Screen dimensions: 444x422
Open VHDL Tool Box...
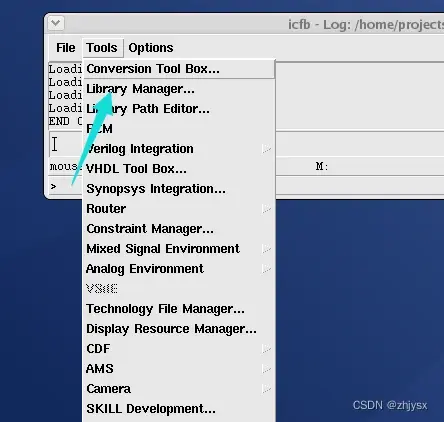(179, 169)
